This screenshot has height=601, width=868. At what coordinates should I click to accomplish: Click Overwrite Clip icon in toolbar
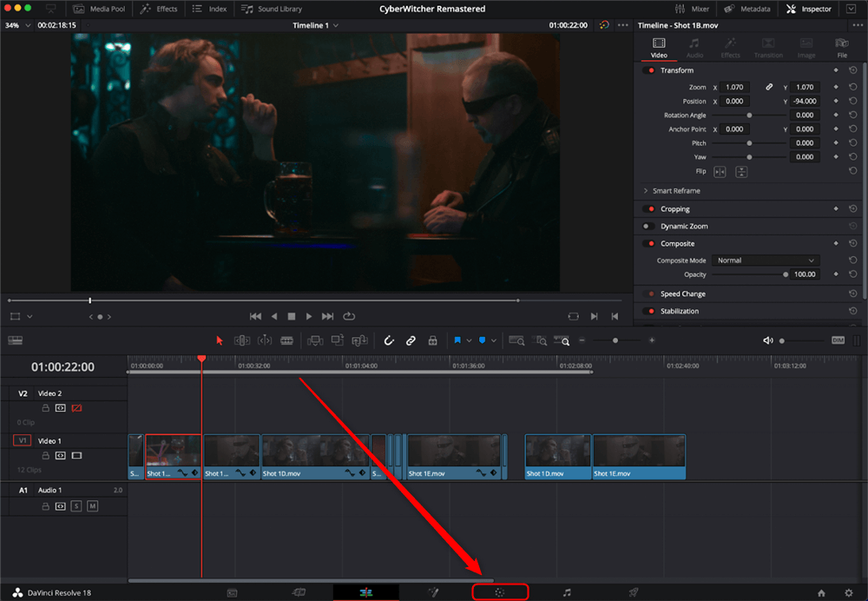click(x=337, y=340)
